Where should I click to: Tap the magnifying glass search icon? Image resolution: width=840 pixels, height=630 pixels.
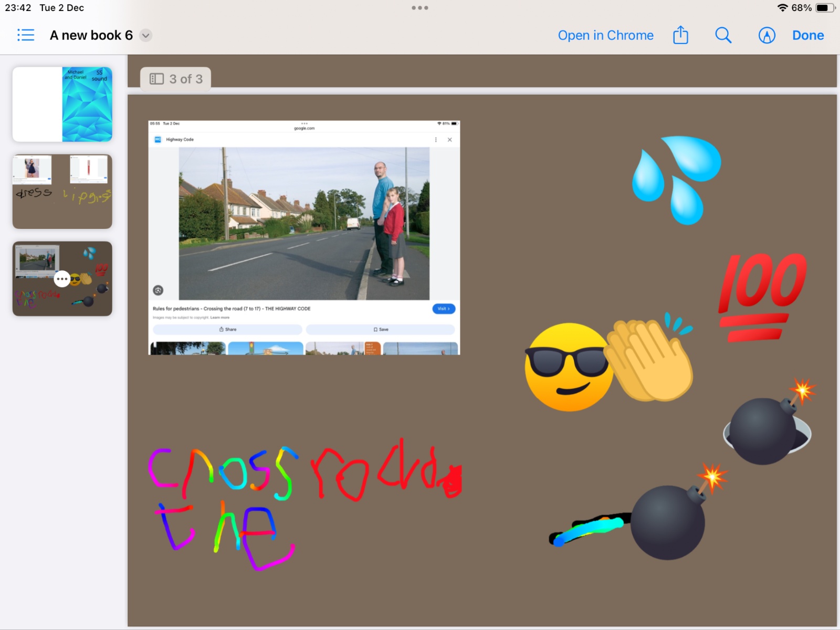coord(723,35)
